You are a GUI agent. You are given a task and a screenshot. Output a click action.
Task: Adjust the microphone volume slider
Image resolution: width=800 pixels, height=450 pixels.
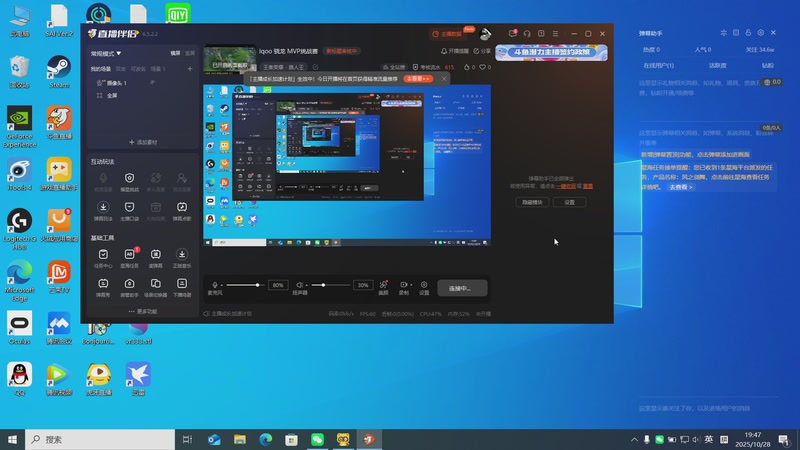(245, 285)
